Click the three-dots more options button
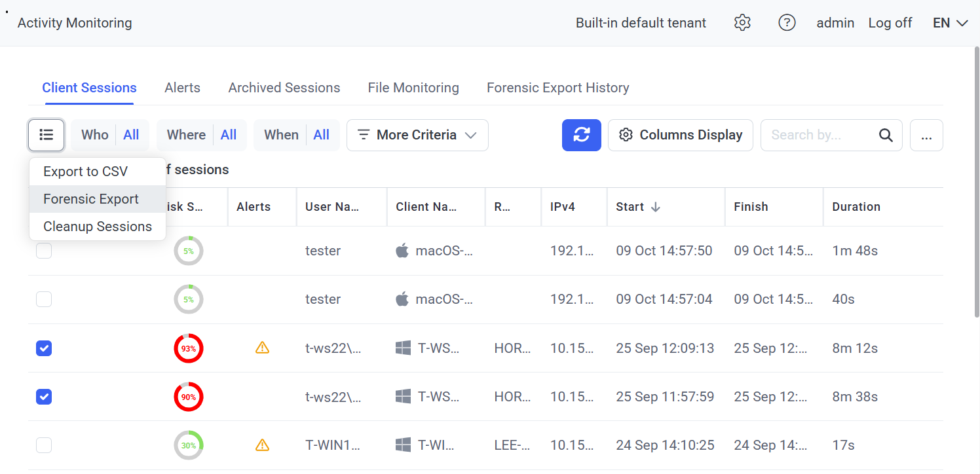Image resolution: width=980 pixels, height=474 pixels. (x=926, y=136)
